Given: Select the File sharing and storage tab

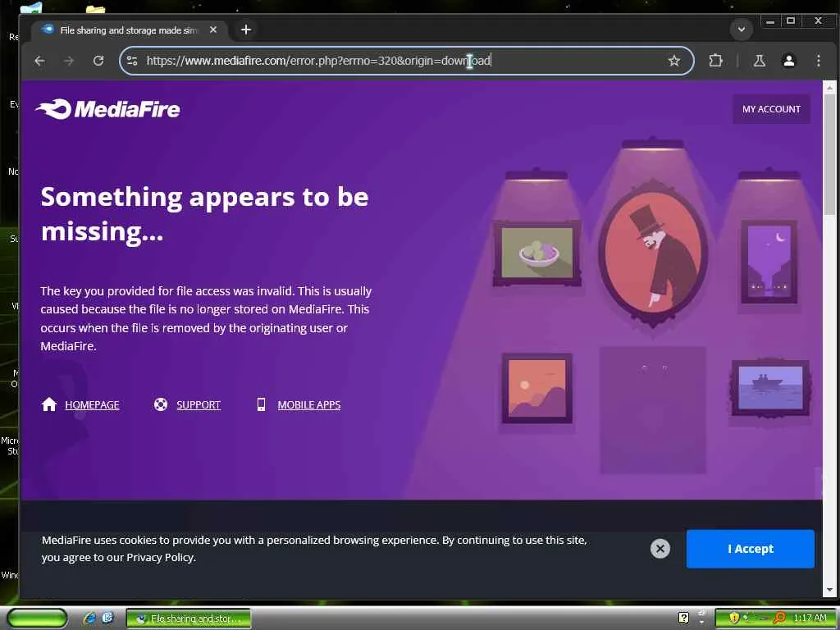Looking at the screenshot, I should [x=129, y=30].
